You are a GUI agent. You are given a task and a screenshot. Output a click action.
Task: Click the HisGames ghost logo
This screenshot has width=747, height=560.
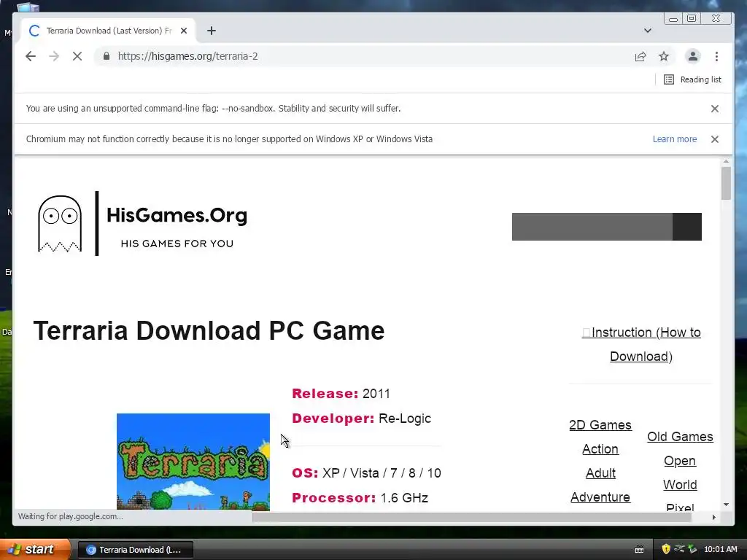(x=60, y=223)
